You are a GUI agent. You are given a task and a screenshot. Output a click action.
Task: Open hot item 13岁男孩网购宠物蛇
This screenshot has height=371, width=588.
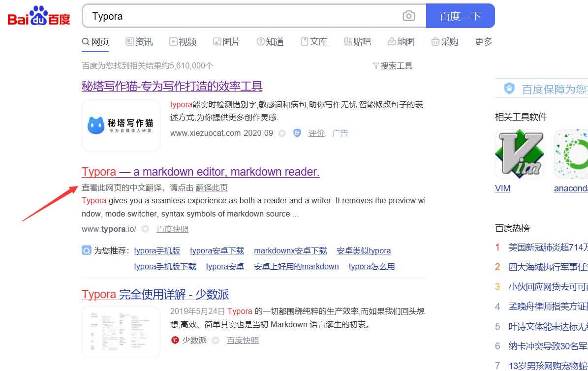click(x=548, y=366)
